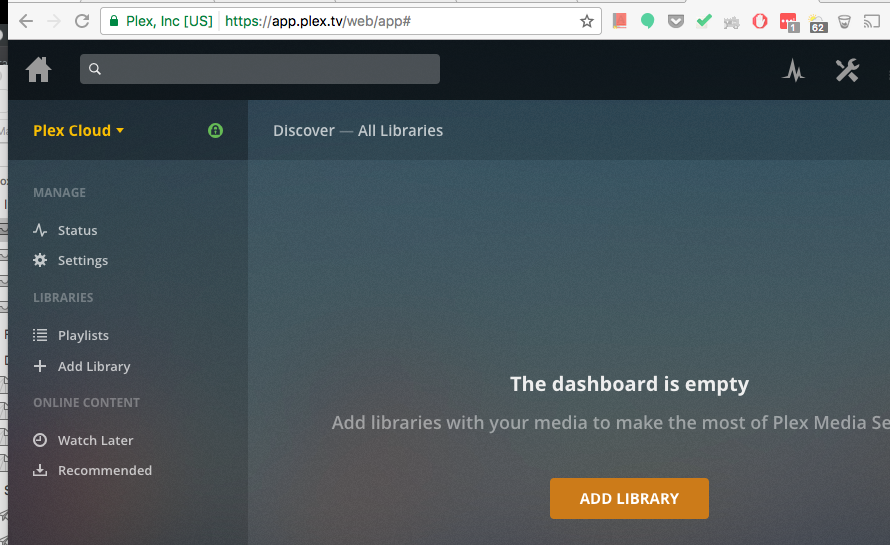This screenshot has width=890, height=545.
Task: Click the green checkmark extension icon
Action: (x=704, y=22)
